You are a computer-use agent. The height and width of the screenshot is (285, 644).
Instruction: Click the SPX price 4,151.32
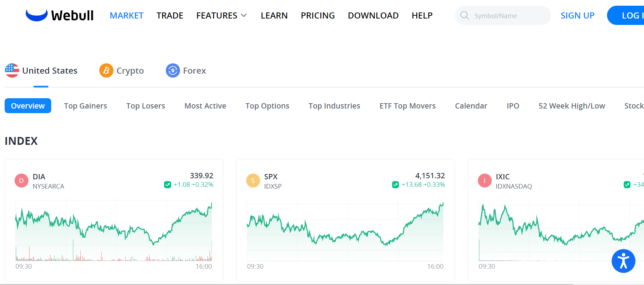pyautogui.click(x=430, y=175)
